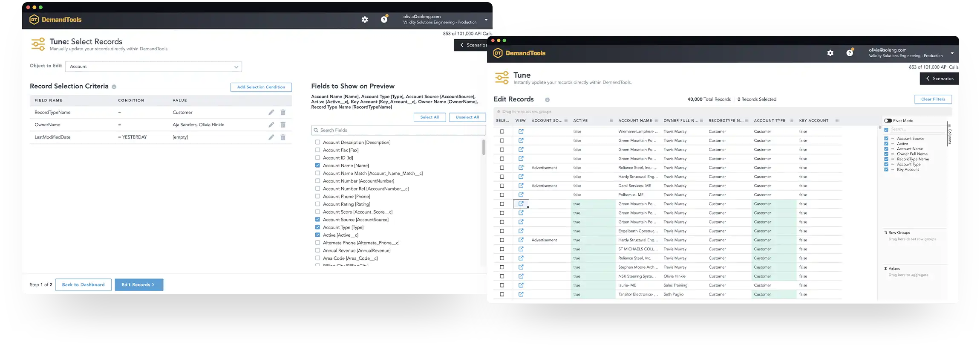Click info icon beside Edit Records heading
The height and width of the screenshot is (354, 980).
tap(547, 100)
